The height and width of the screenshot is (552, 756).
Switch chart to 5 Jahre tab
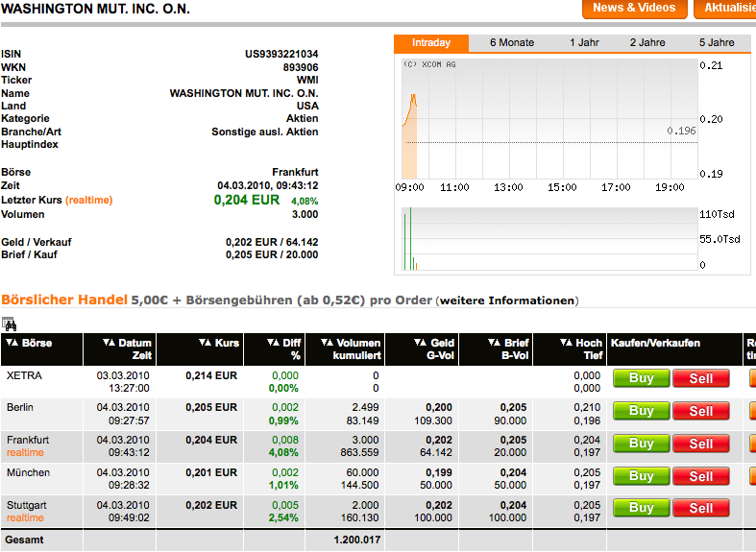tap(717, 43)
